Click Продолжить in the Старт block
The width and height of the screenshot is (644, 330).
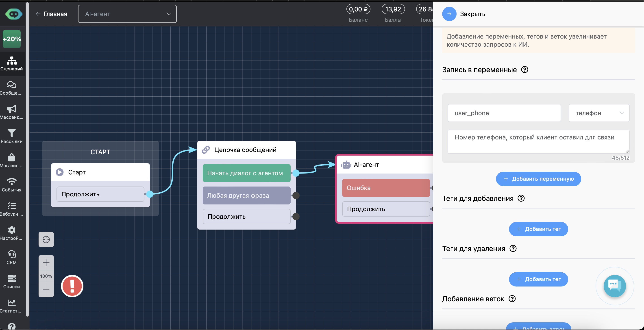(x=100, y=194)
